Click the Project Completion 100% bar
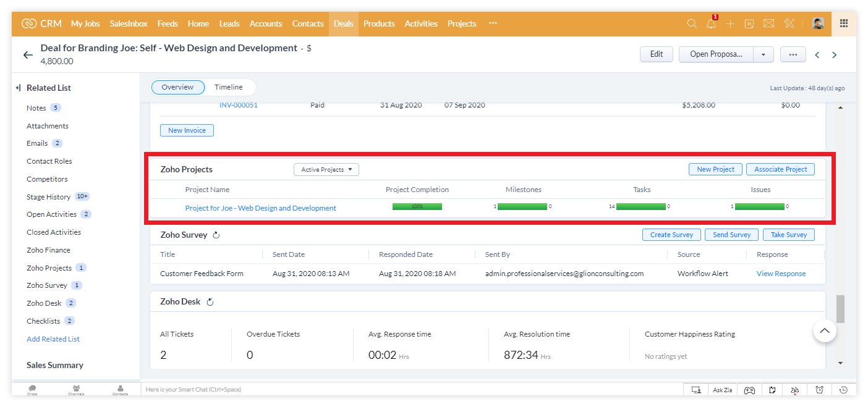 tap(417, 206)
